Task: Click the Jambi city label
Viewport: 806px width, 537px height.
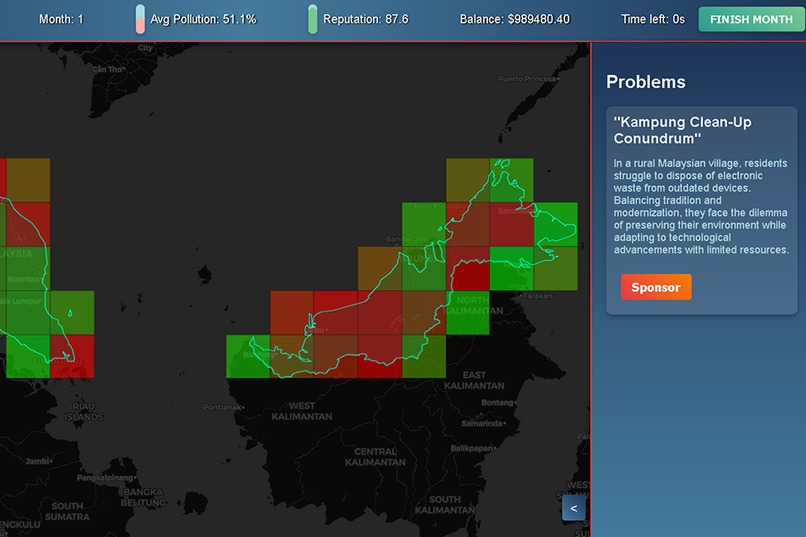Action: (x=39, y=461)
